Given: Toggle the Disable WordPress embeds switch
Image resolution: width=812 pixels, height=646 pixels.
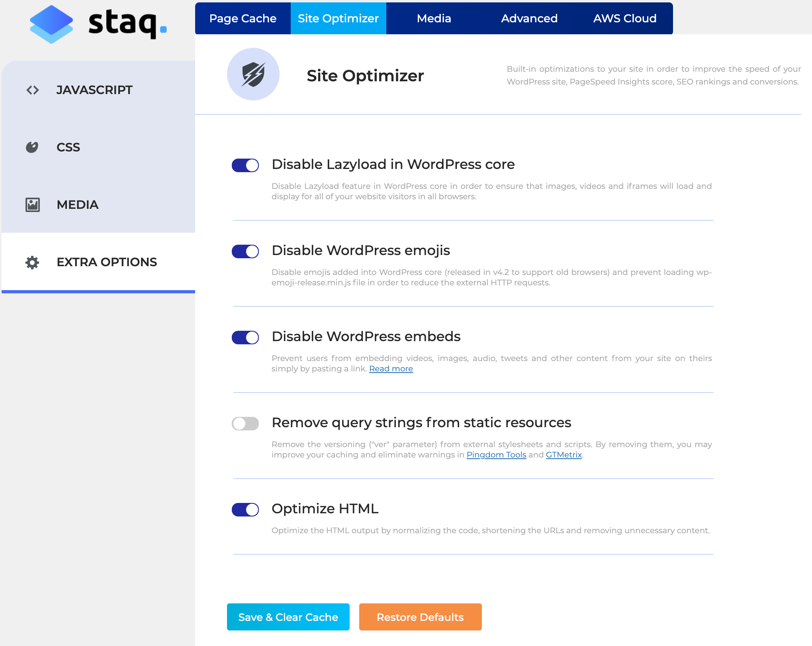Looking at the screenshot, I should point(245,338).
